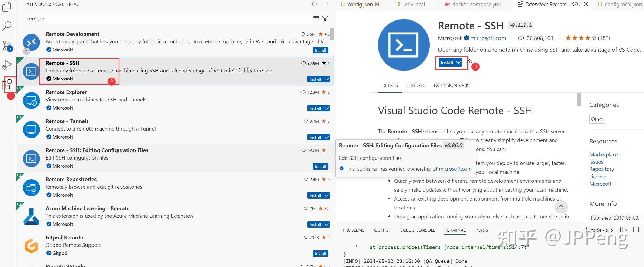Open the microsoft.com publisher link in header

[x=488, y=38]
